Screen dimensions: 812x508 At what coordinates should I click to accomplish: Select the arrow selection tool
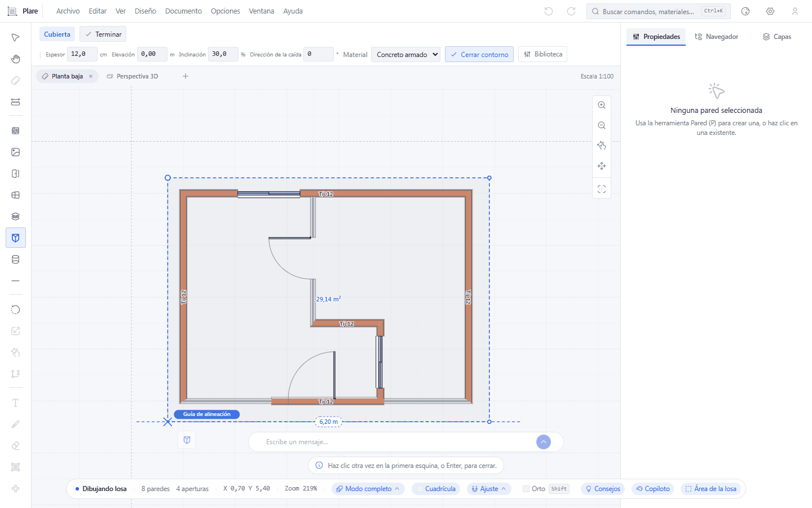click(16, 37)
